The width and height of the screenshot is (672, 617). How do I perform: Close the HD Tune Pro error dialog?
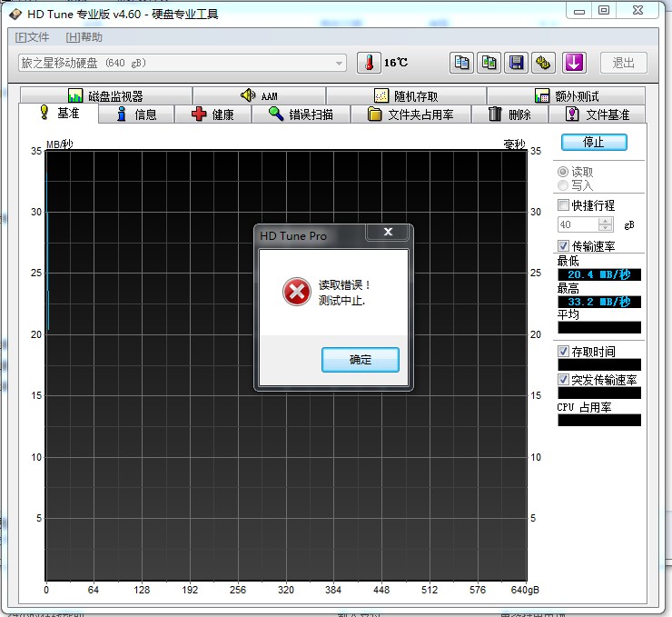pyautogui.click(x=388, y=232)
